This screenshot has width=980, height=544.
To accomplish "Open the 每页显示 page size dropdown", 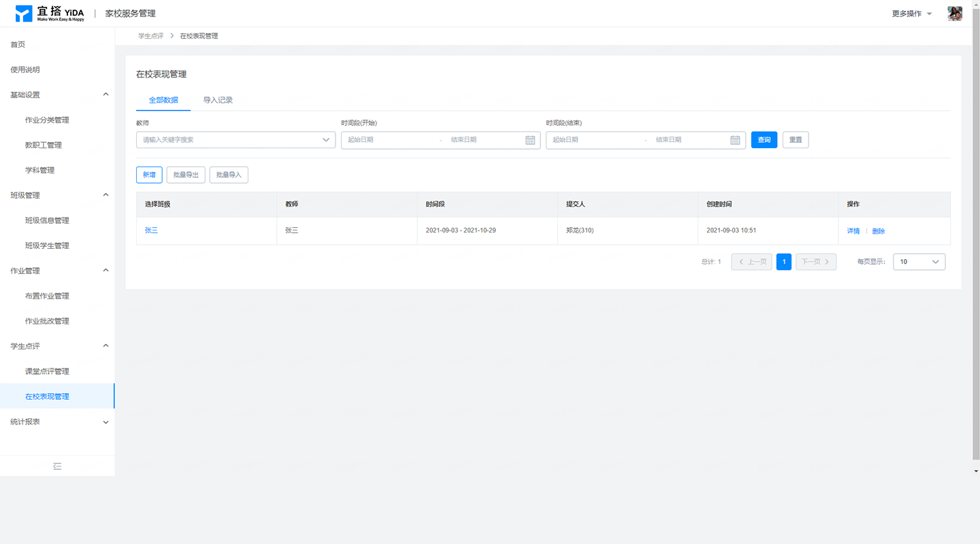I will coord(919,262).
